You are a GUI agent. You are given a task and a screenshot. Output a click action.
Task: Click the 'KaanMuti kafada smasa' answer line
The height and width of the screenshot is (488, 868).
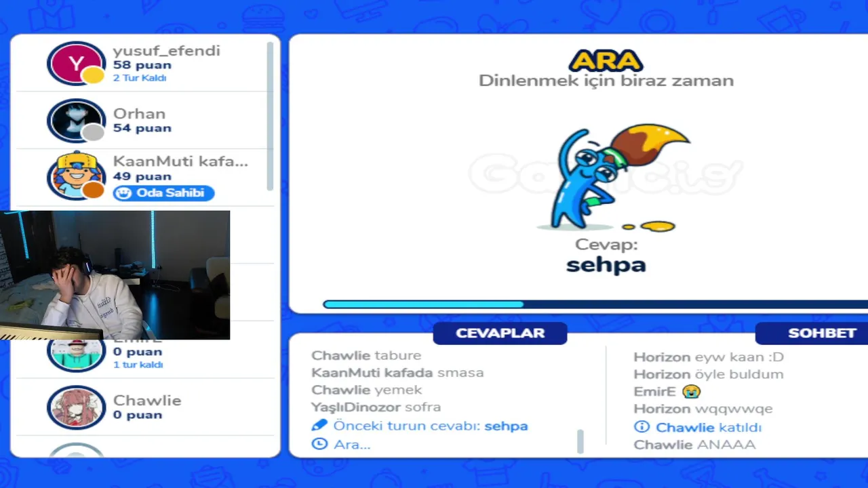pos(397,372)
